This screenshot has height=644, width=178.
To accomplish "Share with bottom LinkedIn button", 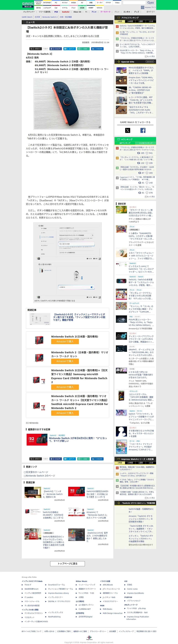I will (x=97, y=459).
